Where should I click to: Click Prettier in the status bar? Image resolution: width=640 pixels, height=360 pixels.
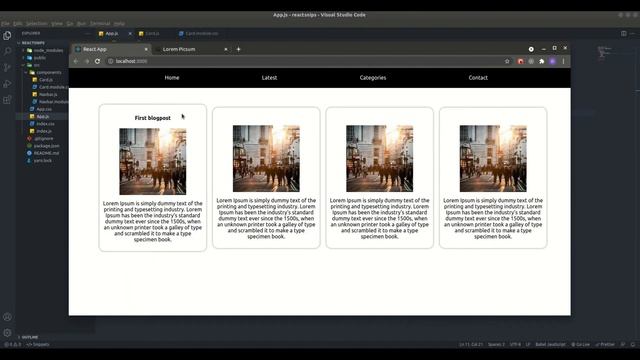pyautogui.click(x=605, y=344)
